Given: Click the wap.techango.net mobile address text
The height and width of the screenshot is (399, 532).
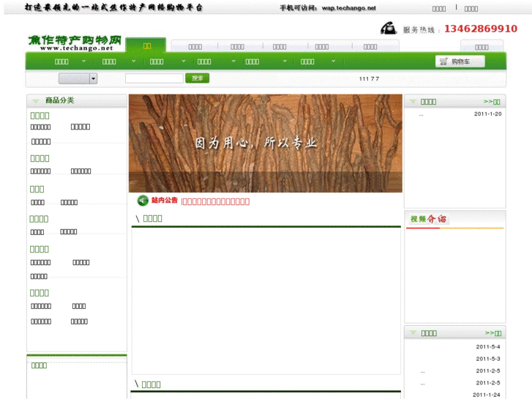Looking at the screenshot, I should point(349,8).
